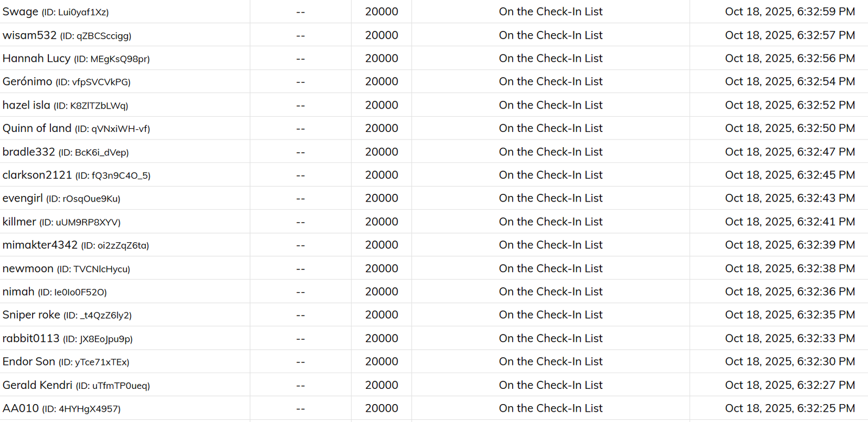Image resolution: width=868 pixels, height=422 pixels.
Task: Click the nimah participant name
Action: tap(18, 292)
